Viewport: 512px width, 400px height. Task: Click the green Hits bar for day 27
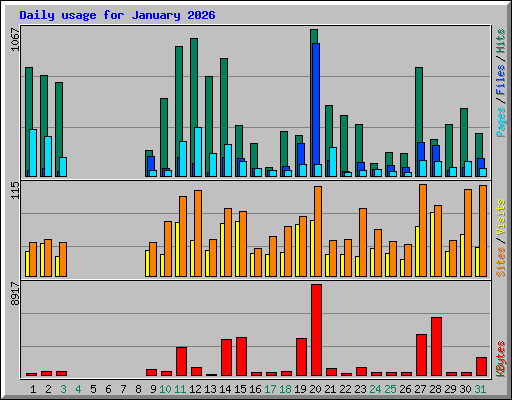419,105
